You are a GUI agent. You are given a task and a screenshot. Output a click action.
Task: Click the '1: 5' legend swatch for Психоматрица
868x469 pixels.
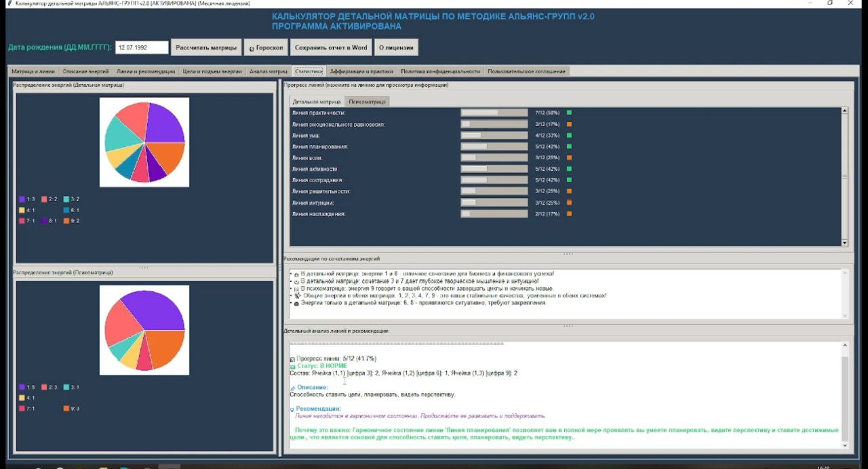tap(22, 387)
